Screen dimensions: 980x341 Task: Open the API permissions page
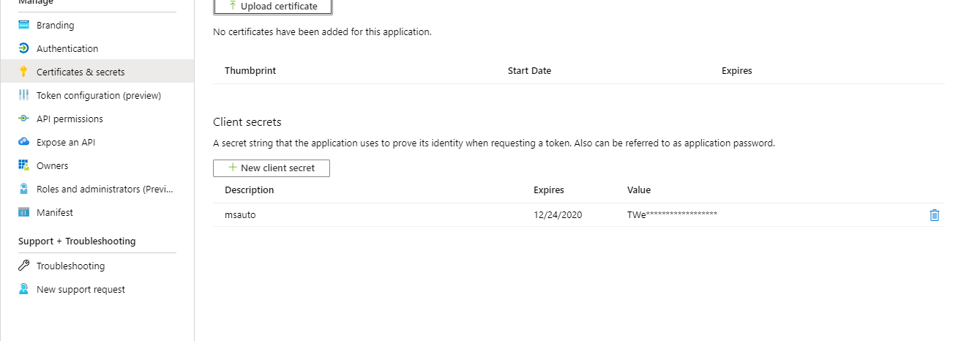click(x=70, y=119)
